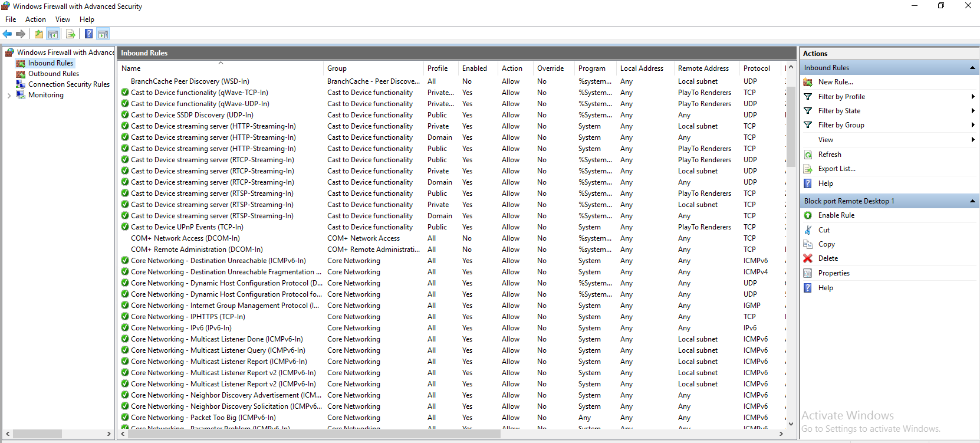Sort by the Remote Address column header
980x443 pixels.
706,68
